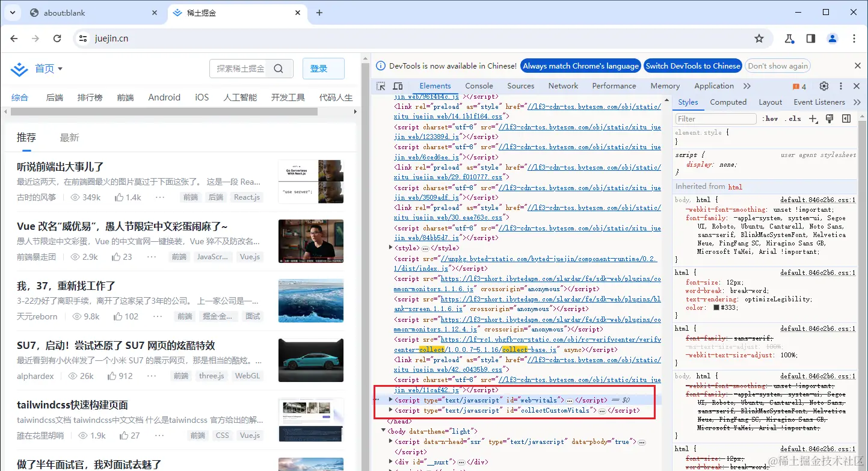Expand the div id __nuxt node
Viewport: 868px width, 471px height.
(390, 461)
